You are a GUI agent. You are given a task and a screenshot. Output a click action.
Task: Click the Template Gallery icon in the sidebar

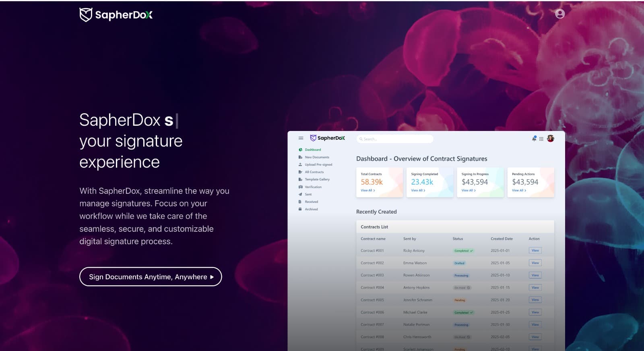[300, 179]
